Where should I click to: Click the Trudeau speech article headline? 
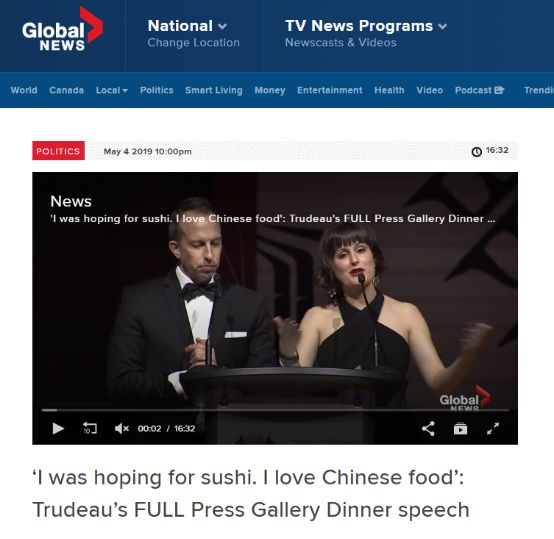click(251, 493)
